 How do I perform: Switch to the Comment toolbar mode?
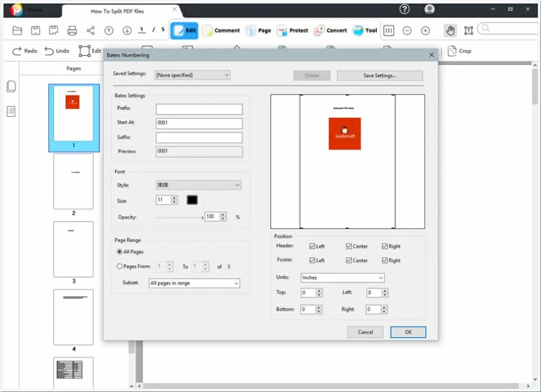pyautogui.click(x=222, y=30)
